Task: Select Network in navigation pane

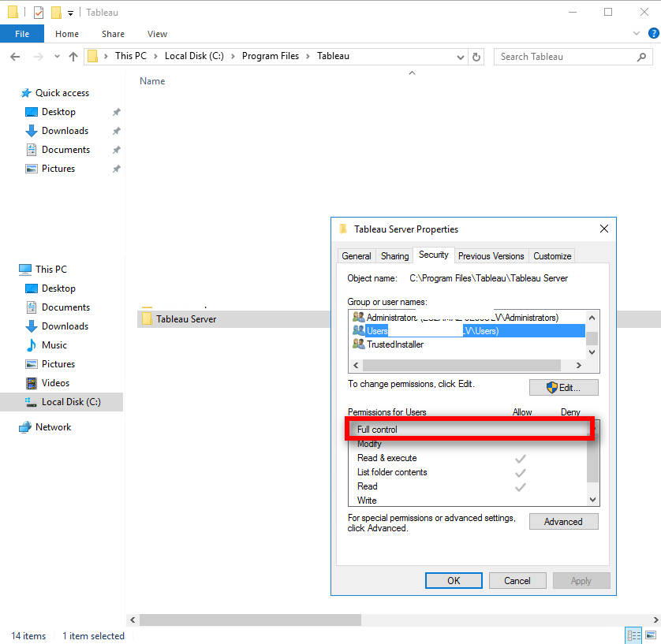Action: (x=53, y=427)
